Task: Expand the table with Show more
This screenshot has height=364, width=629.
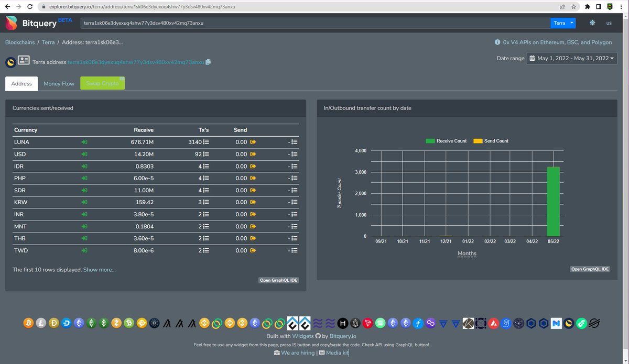Action: point(100,270)
